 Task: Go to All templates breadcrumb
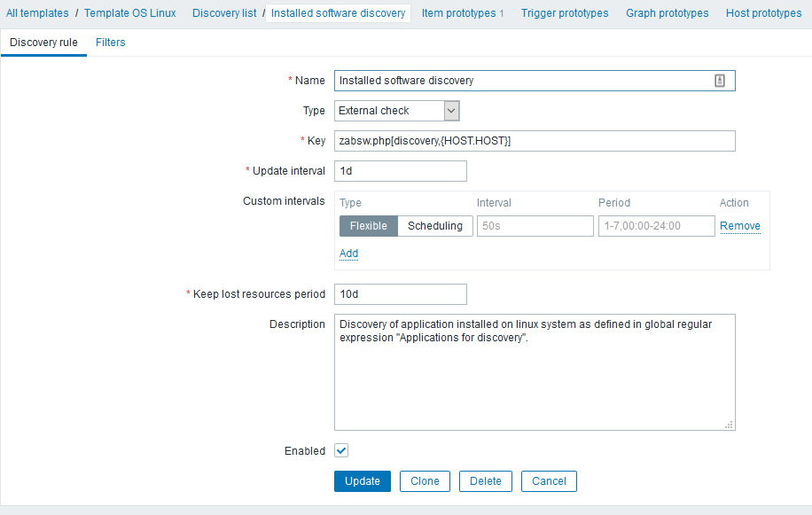point(37,13)
